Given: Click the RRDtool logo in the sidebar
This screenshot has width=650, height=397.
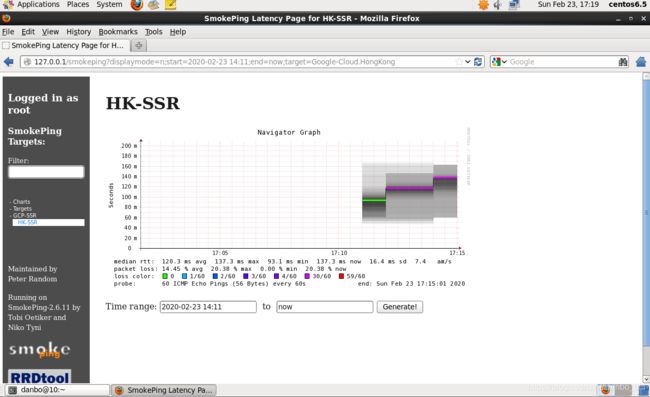Looking at the screenshot, I should pos(40,376).
